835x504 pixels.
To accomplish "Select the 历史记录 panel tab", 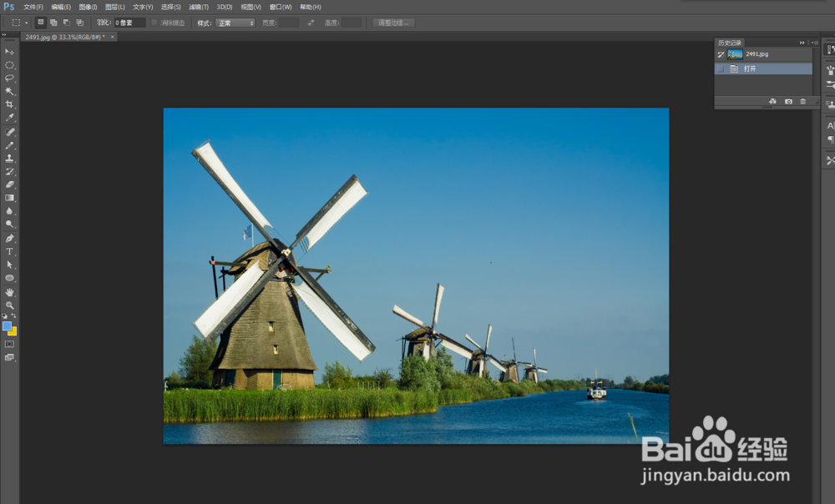I will [x=730, y=43].
